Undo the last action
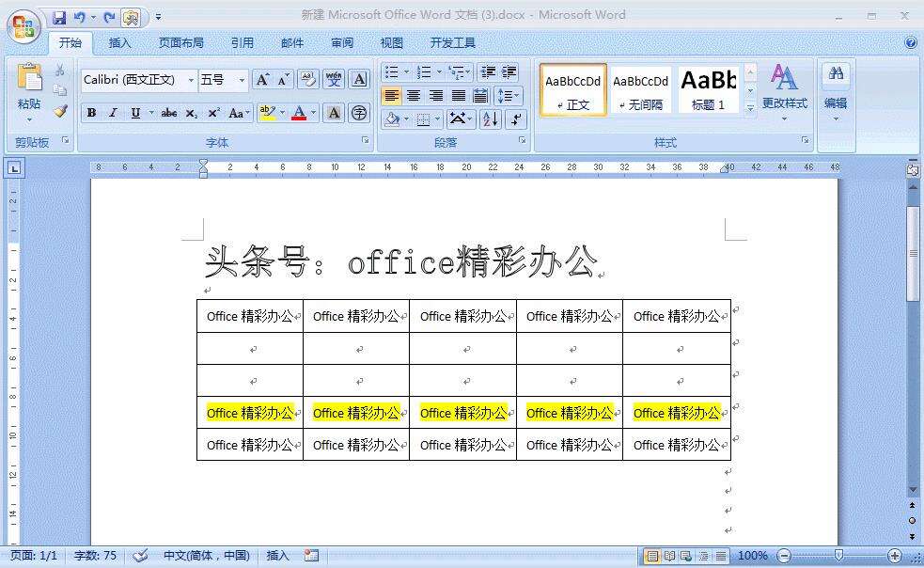The height and width of the screenshot is (568, 924). (79, 18)
